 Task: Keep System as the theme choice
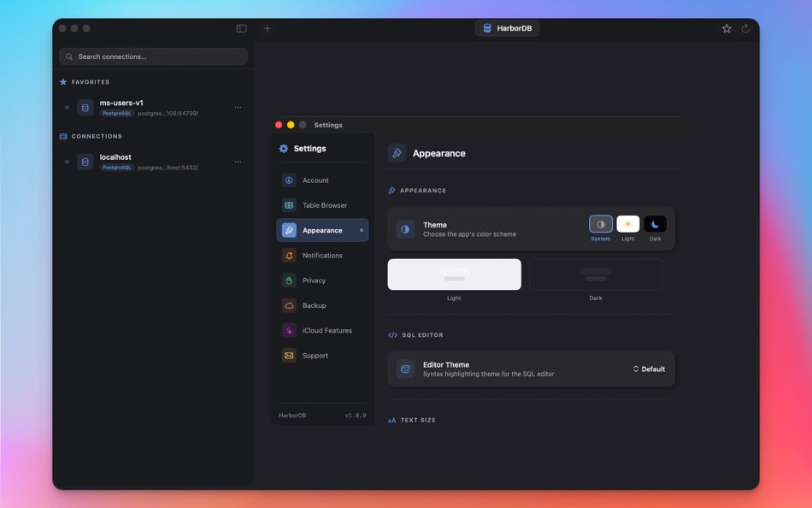click(600, 224)
